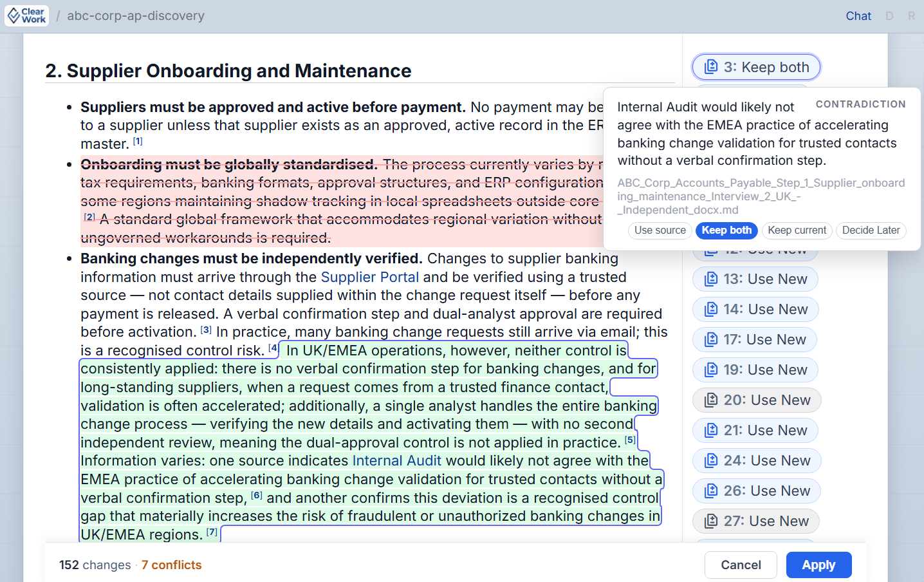Screen dimensions: 924x582
Task: Open footnote reference [5]
Action: click(630, 440)
